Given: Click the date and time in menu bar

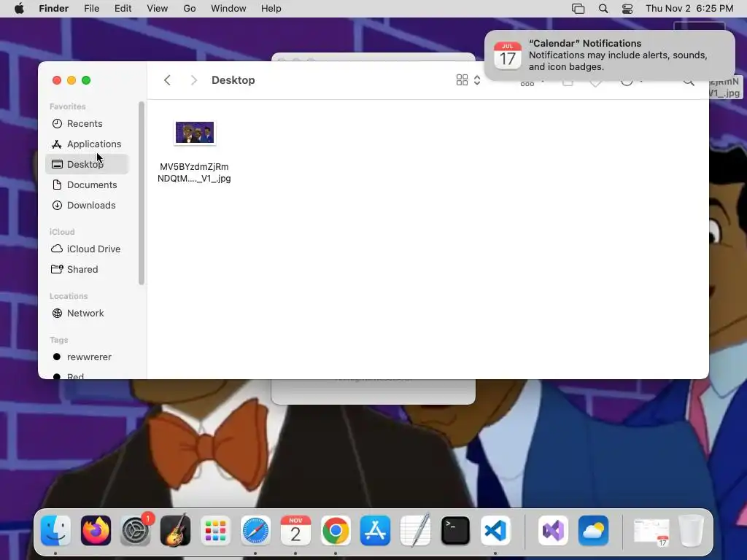Looking at the screenshot, I should tap(689, 9).
